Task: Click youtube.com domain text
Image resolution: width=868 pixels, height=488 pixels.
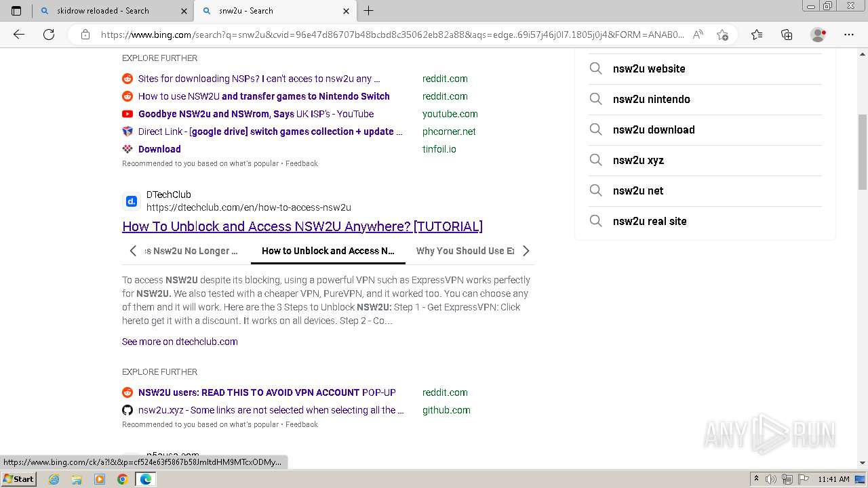Action: pos(450,114)
